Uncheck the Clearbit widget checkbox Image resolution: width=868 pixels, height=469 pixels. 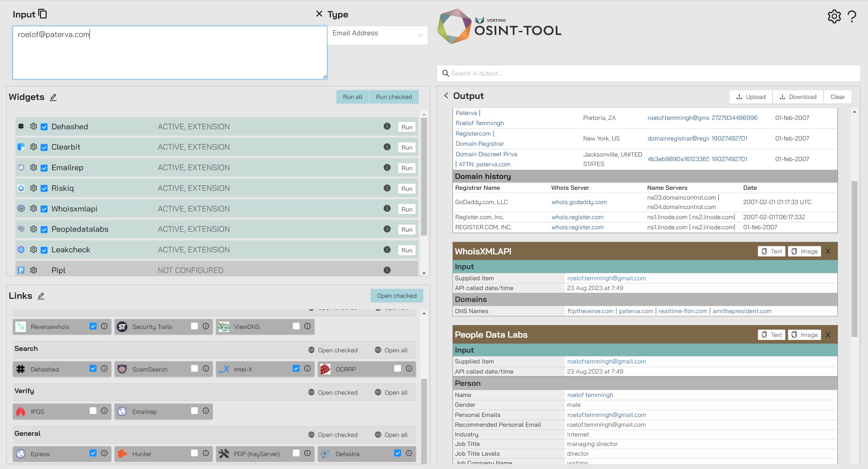[x=44, y=147]
